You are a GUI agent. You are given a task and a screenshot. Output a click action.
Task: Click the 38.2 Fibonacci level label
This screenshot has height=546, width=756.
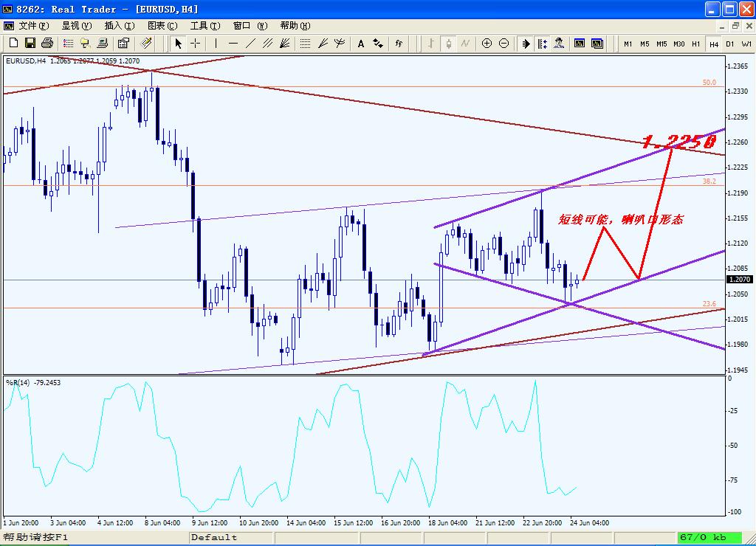[709, 182]
